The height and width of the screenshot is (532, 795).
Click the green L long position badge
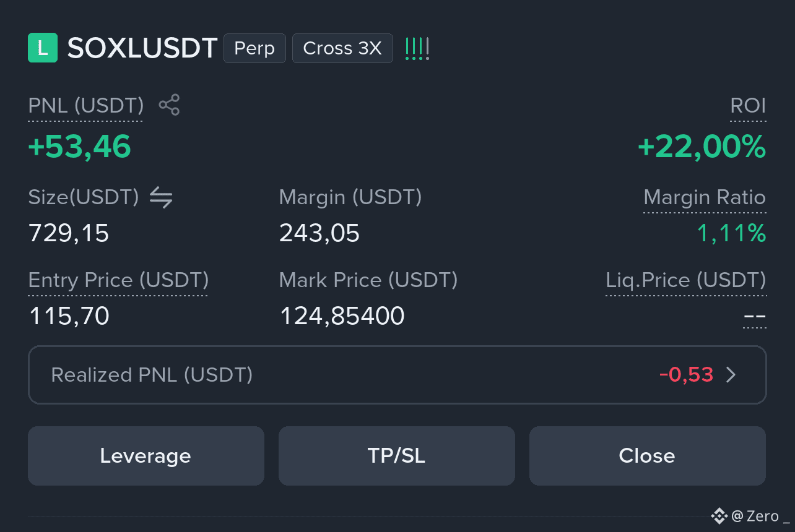(43, 48)
